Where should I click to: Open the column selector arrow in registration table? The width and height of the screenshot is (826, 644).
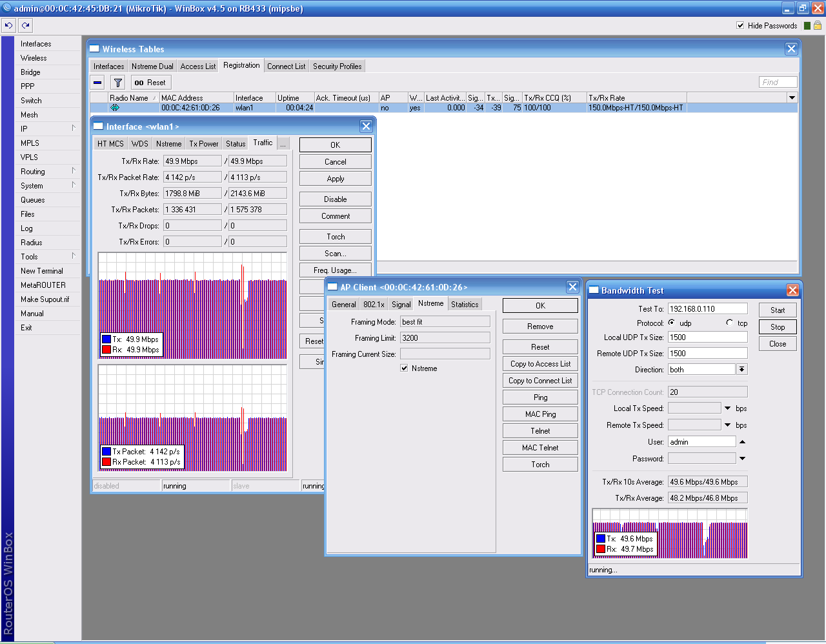point(792,98)
